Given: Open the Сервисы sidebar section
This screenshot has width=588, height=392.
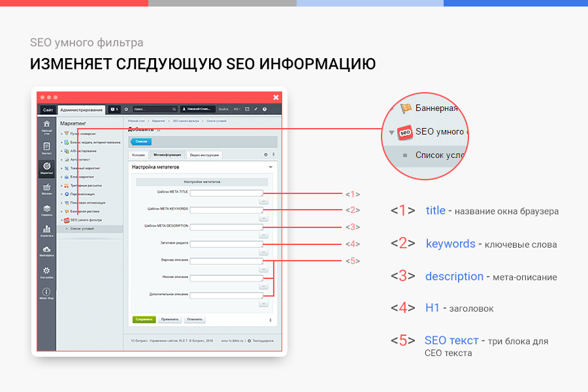Looking at the screenshot, I should click(x=46, y=210).
